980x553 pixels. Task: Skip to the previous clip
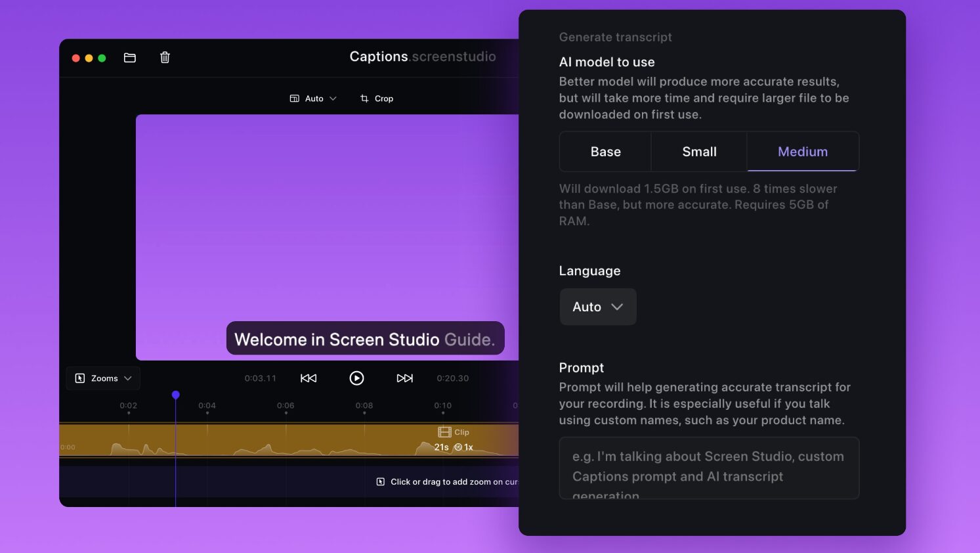point(309,378)
